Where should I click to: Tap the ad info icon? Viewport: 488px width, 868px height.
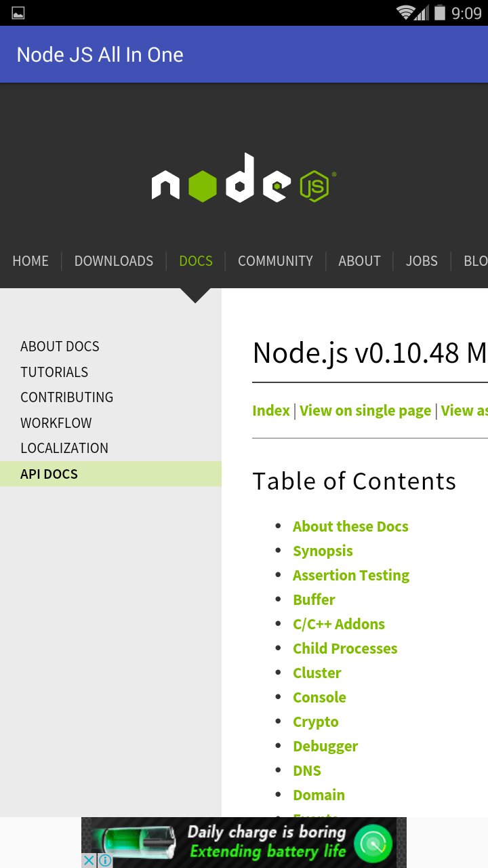[x=104, y=860]
